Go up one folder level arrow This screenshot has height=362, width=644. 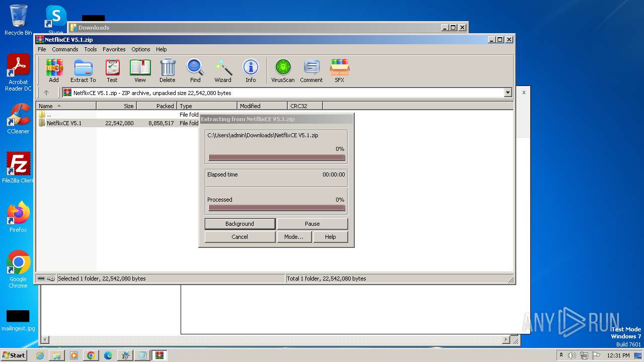[x=46, y=93]
